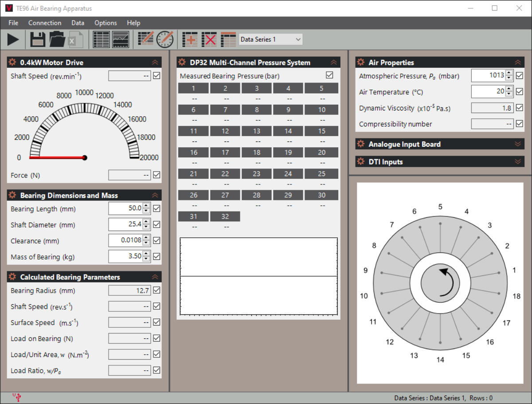Image resolution: width=532 pixels, height=404 pixels.
Task: Show the data table view icon
Action: coord(101,39)
